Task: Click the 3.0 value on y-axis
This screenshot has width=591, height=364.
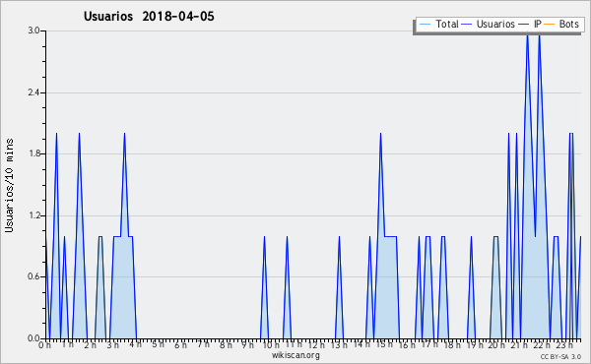Action: click(x=33, y=30)
